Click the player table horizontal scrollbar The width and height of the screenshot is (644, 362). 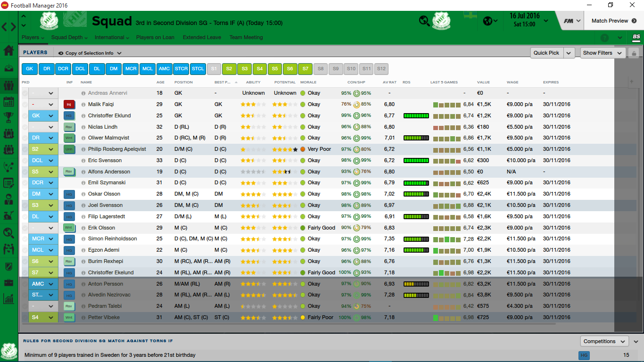[x=289, y=324]
